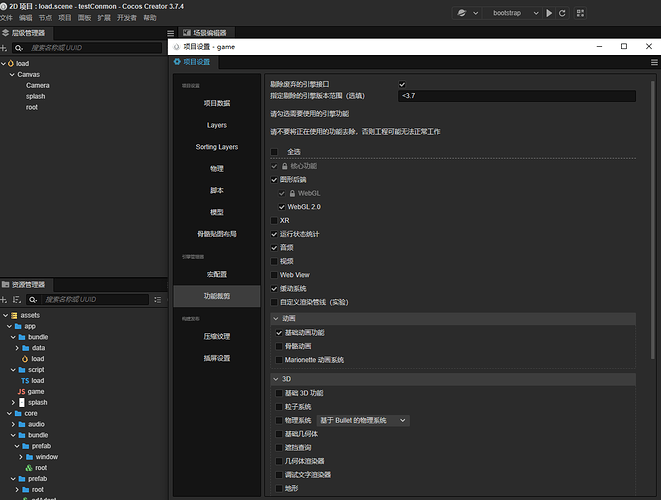661x500 pixels.
Task: Click the engine version range input field
Action: click(x=517, y=96)
